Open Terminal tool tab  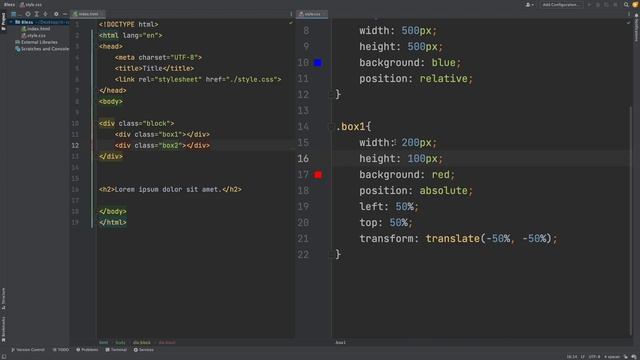(116, 350)
